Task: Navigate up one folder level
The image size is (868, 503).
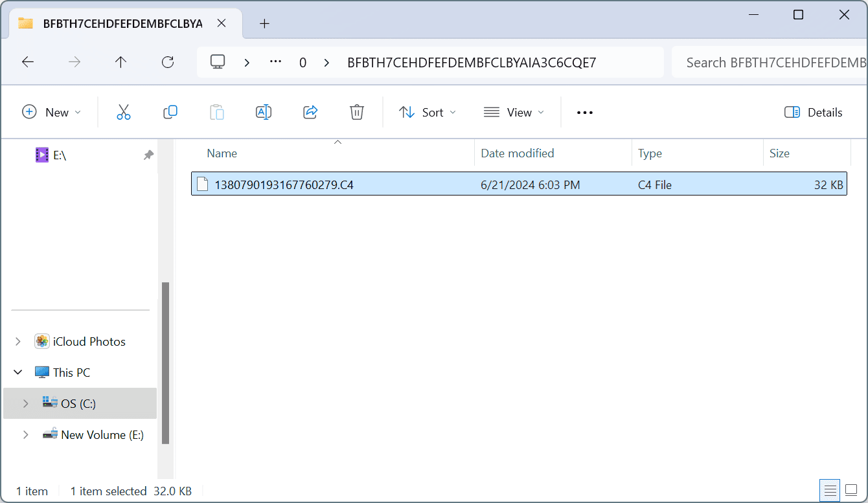Action: pos(121,62)
